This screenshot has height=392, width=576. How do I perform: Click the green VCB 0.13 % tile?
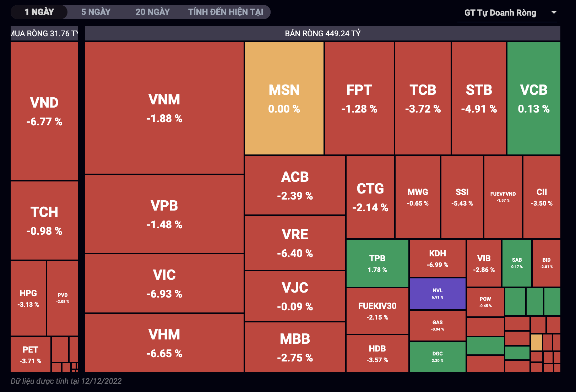pos(534,98)
